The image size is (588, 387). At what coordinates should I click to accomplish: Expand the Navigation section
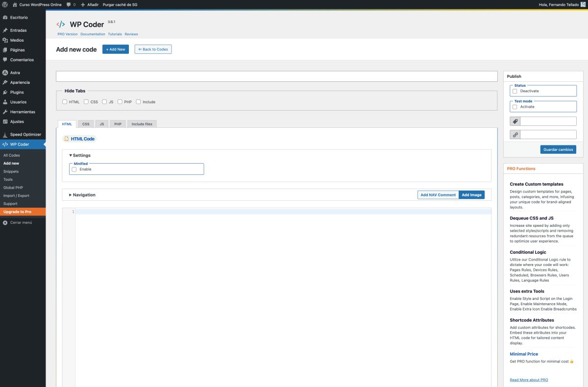pos(70,194)
